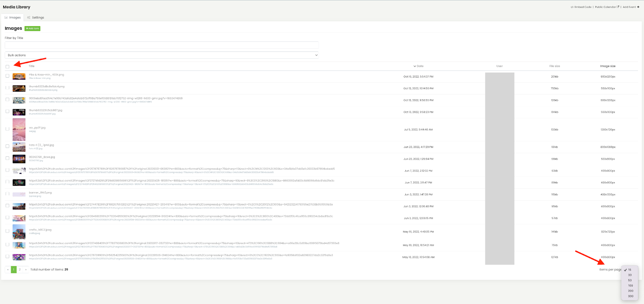This screenshot has height=304, width=644.
Task: Go to page 2 in pagination
Action: point(20,269)
